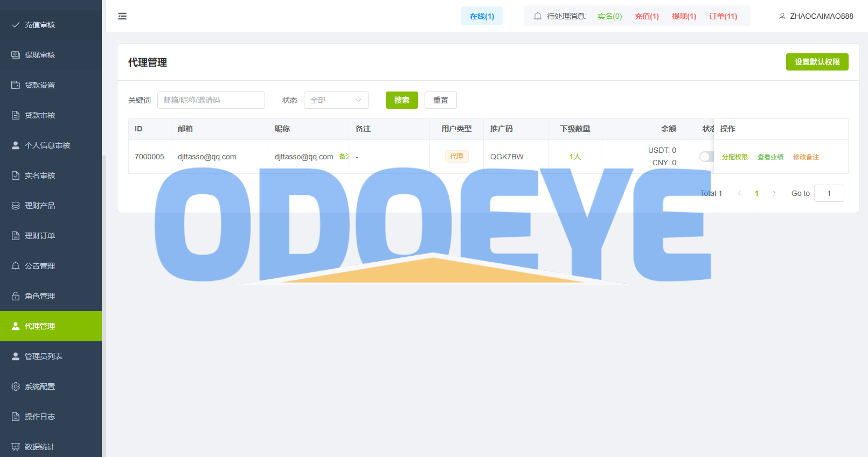
Task: Click the 关键词 search input field
Action: pos(211,100)
